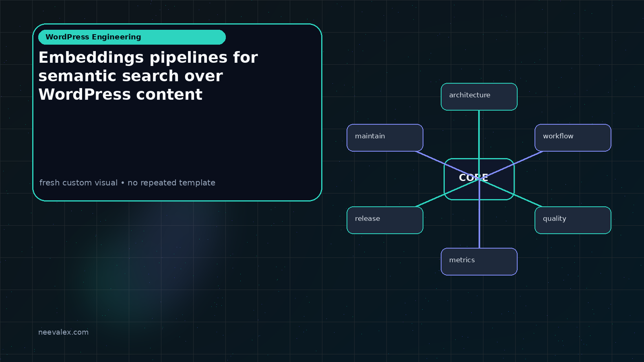Select the maintain node
Viewport: 644px width, 362px height.
tap(385, 138)
